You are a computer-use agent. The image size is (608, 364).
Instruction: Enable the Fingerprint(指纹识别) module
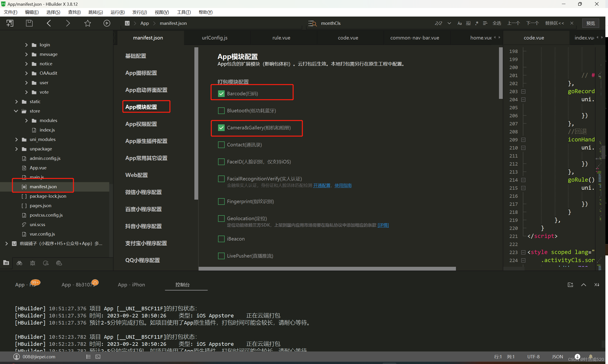click(x=221, y=202)
